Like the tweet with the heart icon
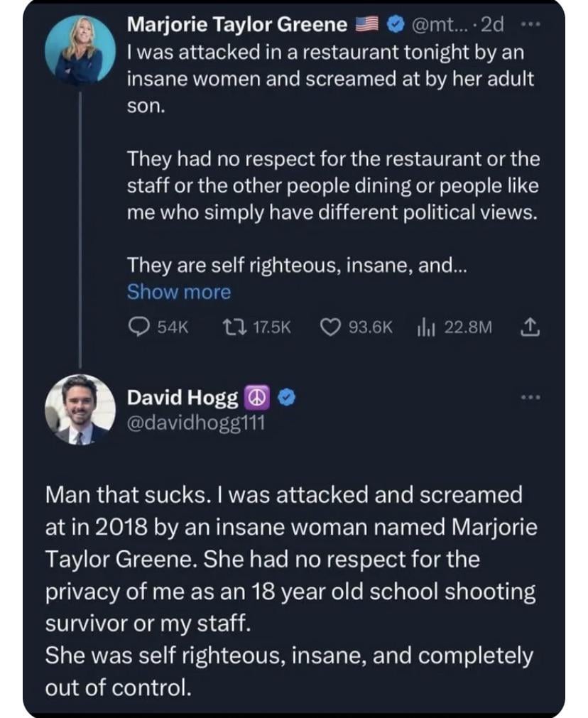588x718 pixels. [x=330, y=326]
